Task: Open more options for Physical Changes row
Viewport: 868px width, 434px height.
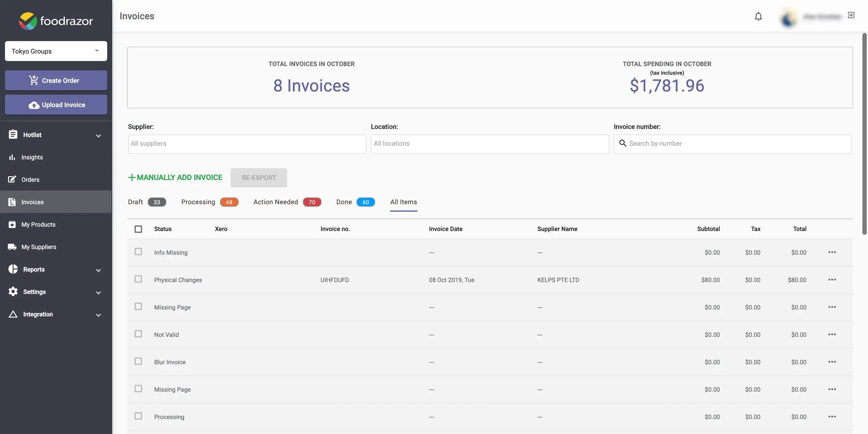Action: tap(832, 280)
